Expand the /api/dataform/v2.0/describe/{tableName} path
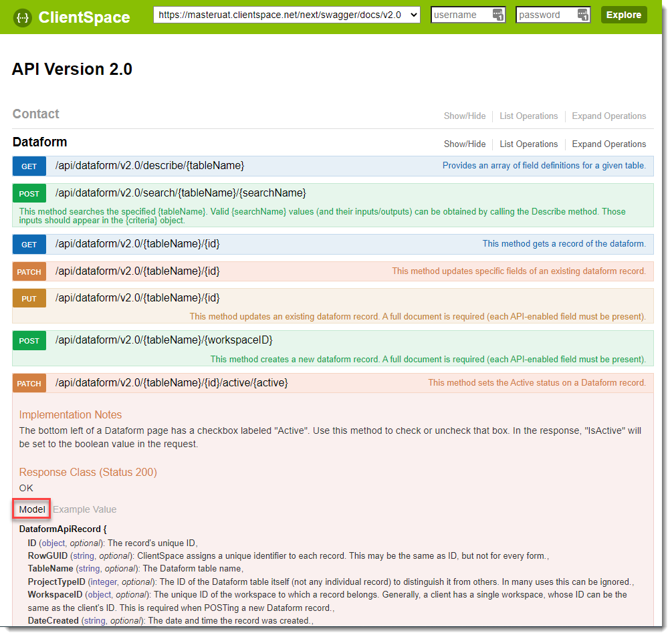Screen dimensions: 672x637 [x=150, y=166]
